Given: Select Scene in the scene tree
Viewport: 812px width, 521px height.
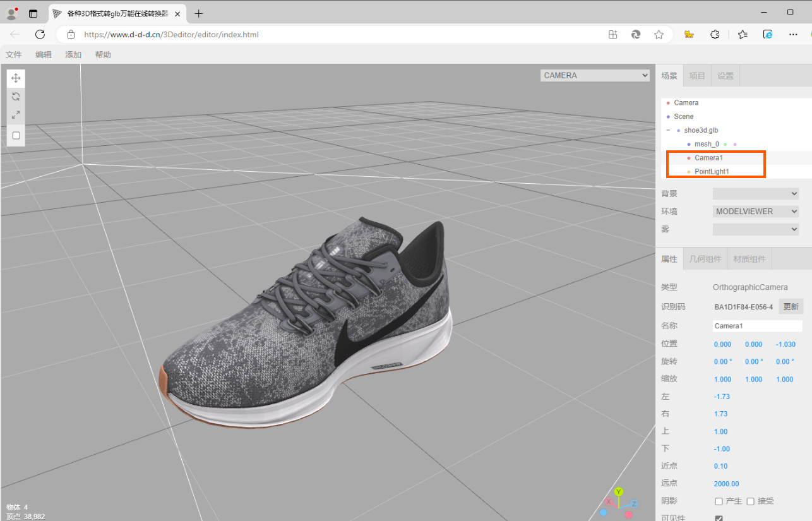Looking at the screenshot, I should [683, 117].
